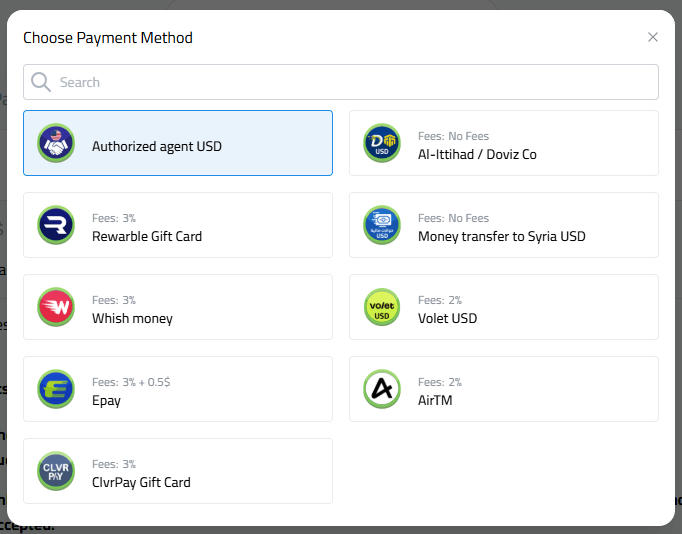Click 'Fees: No Fees' on Syria transfer card
This screenshot has width=682, height=534.
[x=453, y=218]
